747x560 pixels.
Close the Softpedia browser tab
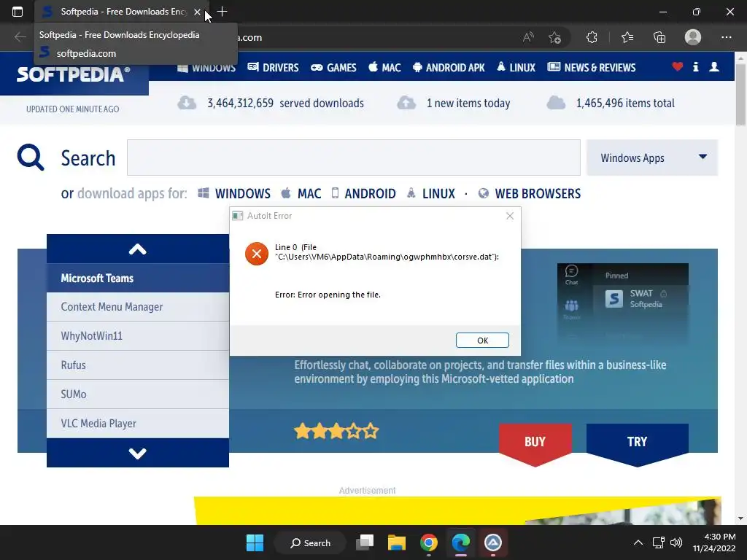pyautogui.click(x=197, y=12)
